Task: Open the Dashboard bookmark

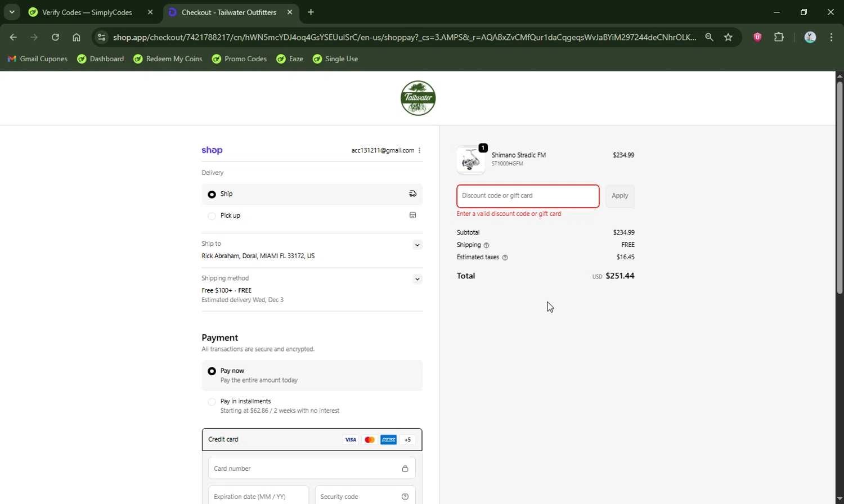Action: pyautogui.click(x=101, y=58)
